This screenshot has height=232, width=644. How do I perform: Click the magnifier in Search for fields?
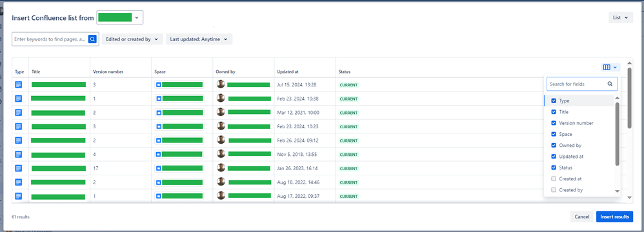(x=610, y=84)
